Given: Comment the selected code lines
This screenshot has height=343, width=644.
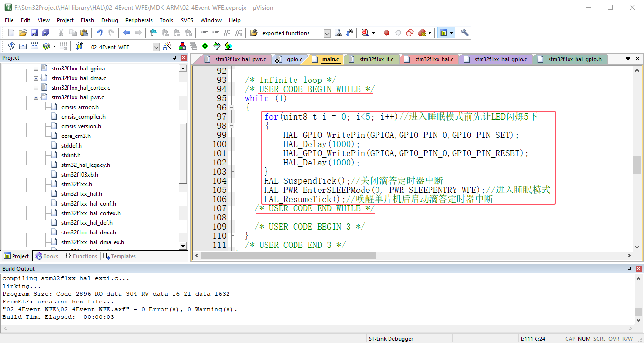Looking at the screenshot, I should (227, 33).
